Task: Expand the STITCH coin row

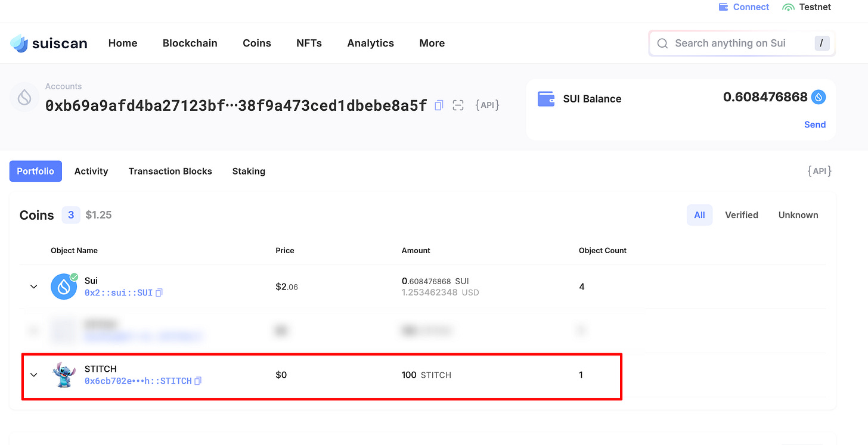Action: (34, 375)
